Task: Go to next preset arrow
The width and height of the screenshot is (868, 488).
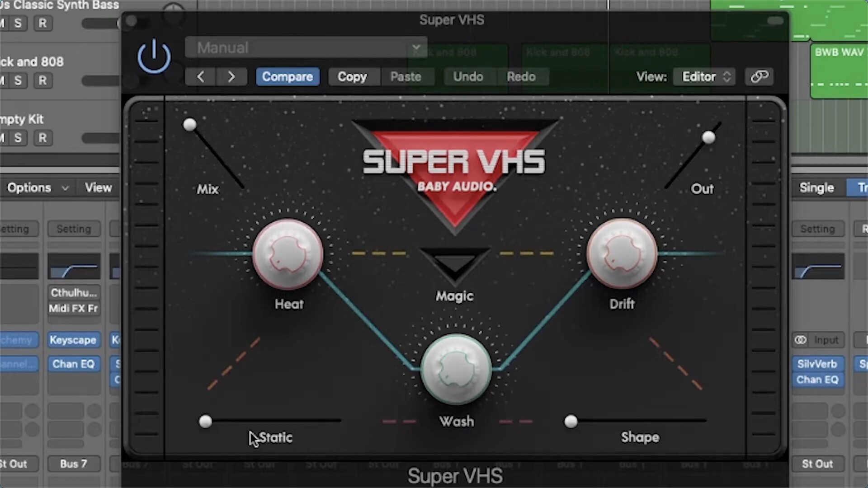Action: pos(231,77)
